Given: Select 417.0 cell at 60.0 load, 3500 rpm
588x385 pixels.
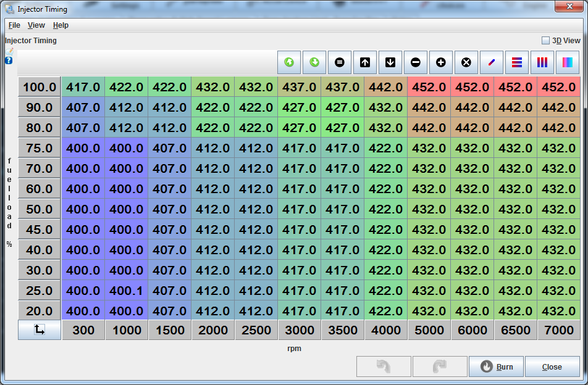Looking at the screenshot, I should click(342, 189).
